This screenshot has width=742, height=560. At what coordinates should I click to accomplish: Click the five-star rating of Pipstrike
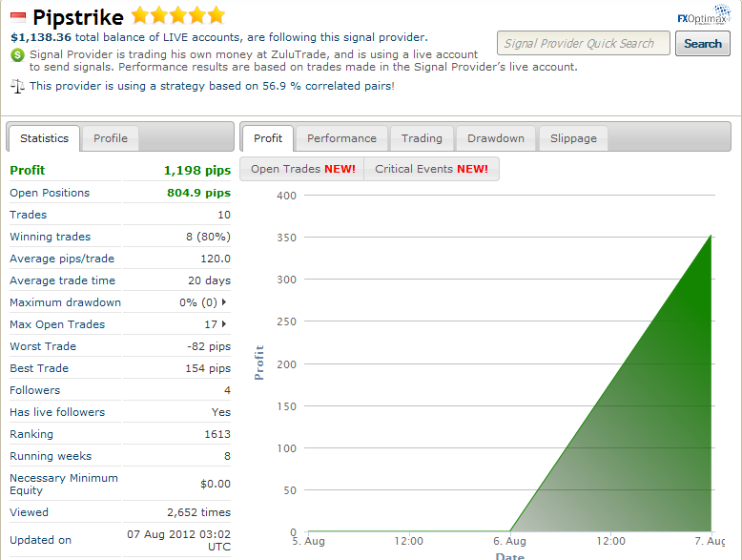pos(178,15)
